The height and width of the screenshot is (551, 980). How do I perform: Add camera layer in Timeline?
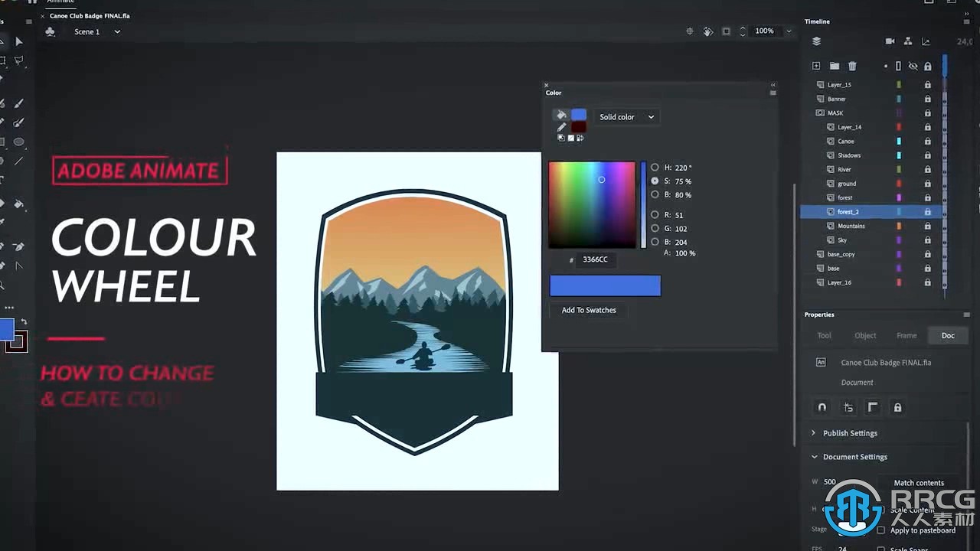890,41
